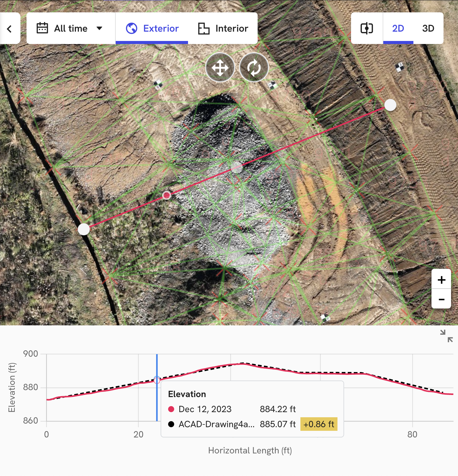Image resolution: width=458 pixels, height=476 pixels.
Task: Select the 3D view mode
Action: [x=428, y=28]
